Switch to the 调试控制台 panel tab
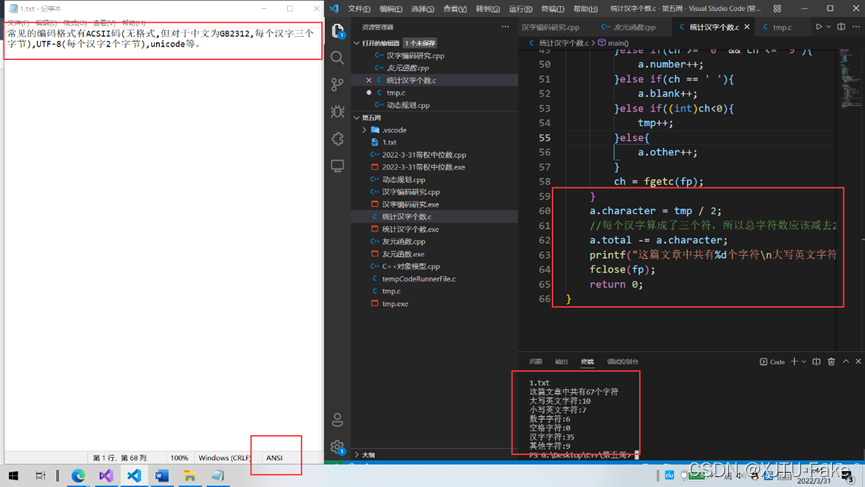Image resolution: width=865 pixels, height=487 pixels. pos(622,362)
